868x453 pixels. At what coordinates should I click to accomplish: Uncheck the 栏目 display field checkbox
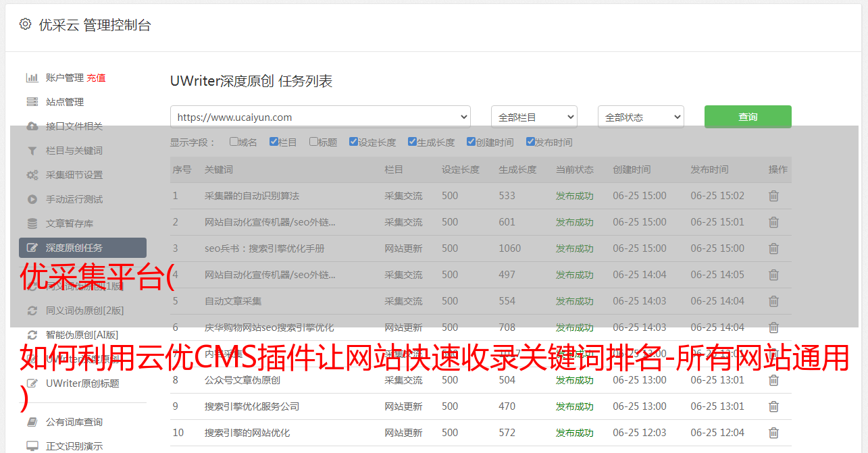pyautogui.click(x=274, y=142)
